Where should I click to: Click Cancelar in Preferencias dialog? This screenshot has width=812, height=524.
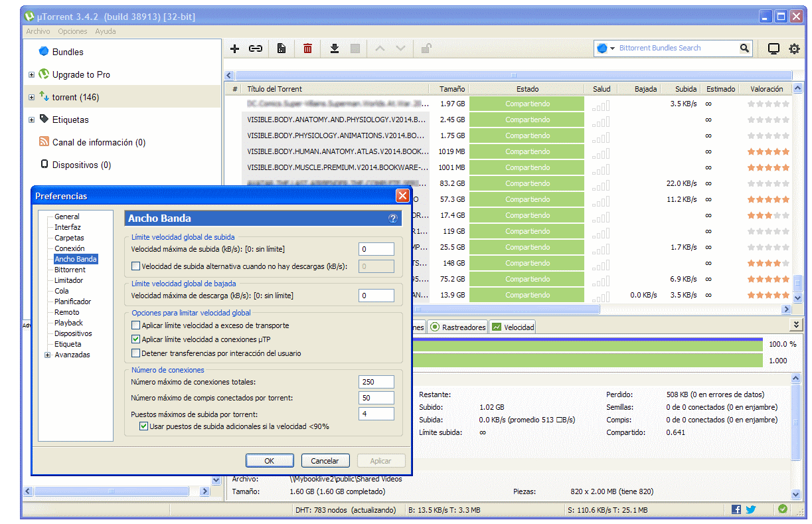click(325, 460)
